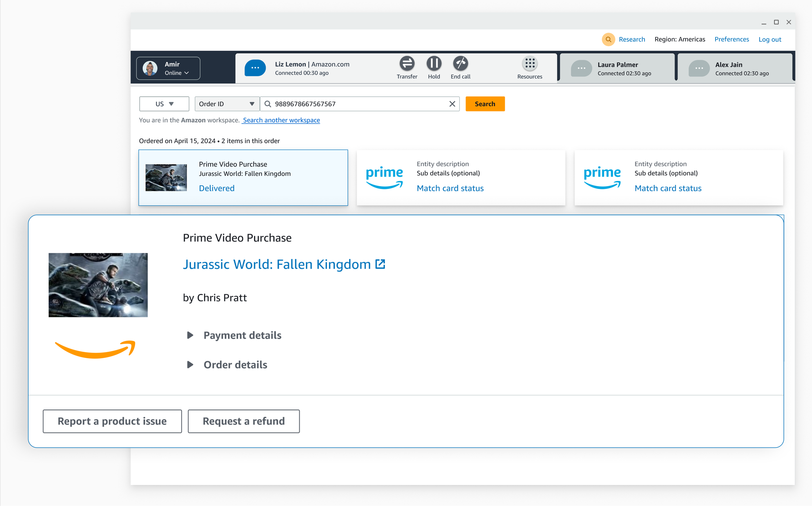Click Request a refund button
This screenshot has width=812, height=506.
[243, 421]
